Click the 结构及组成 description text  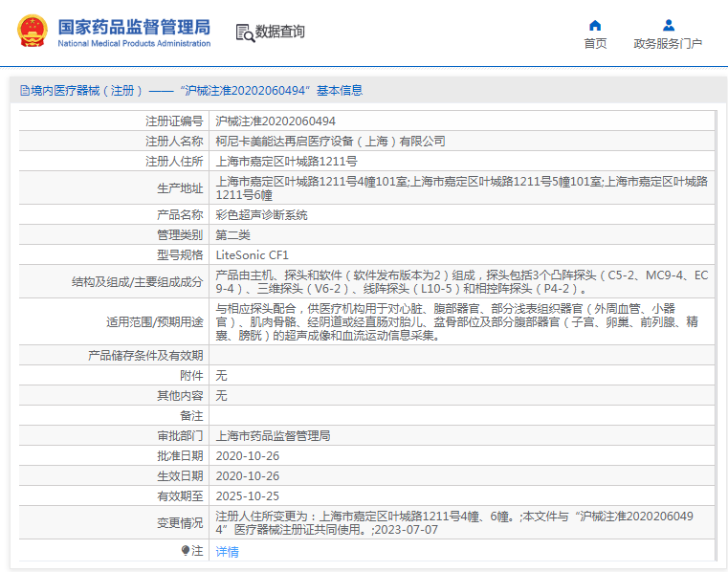pyautogui.click(x=461, y=282)
